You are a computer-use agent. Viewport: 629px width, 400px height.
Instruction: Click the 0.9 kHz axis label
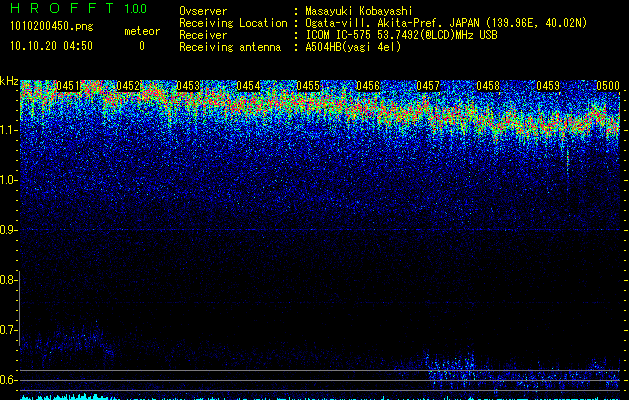pos(9,230)
